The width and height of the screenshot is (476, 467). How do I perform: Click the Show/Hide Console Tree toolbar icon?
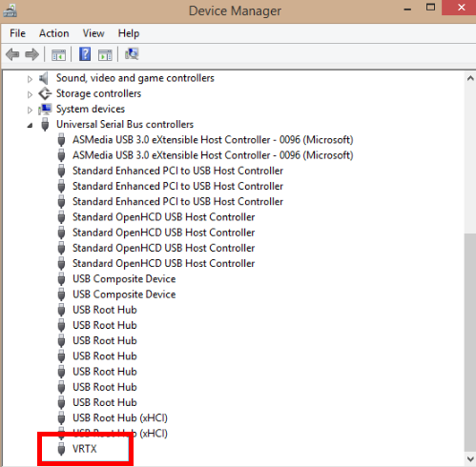coord(58,54)
